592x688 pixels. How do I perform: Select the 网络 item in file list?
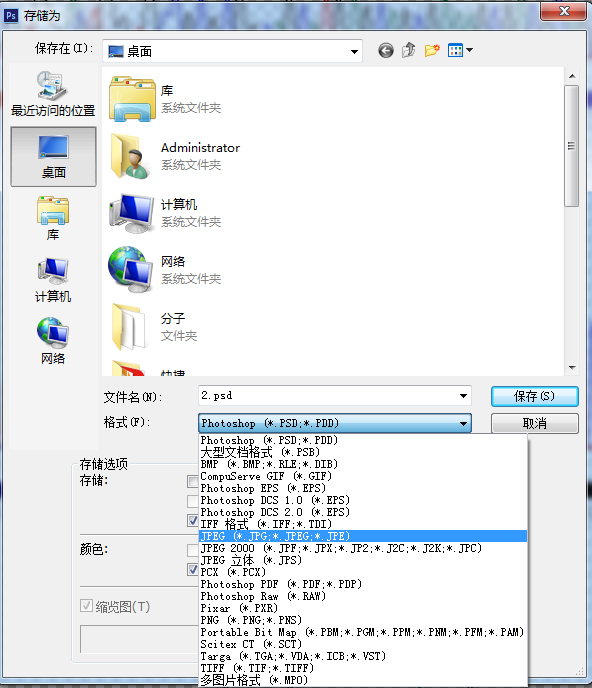[167, 270]
